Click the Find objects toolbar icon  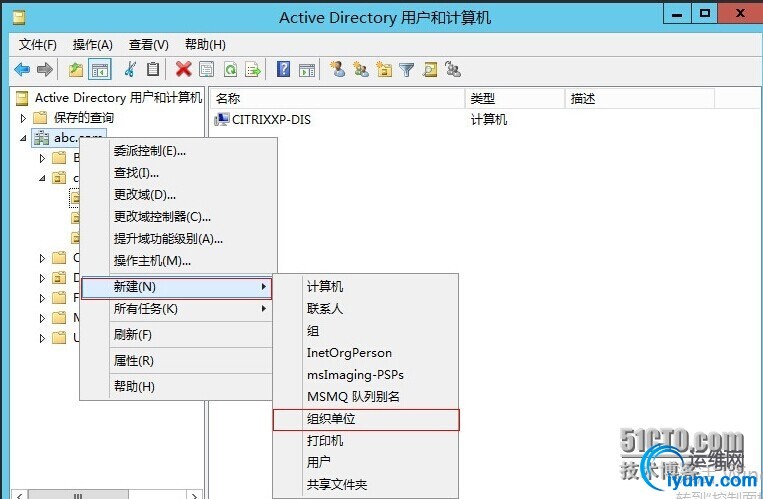click(x=430, y=70)
